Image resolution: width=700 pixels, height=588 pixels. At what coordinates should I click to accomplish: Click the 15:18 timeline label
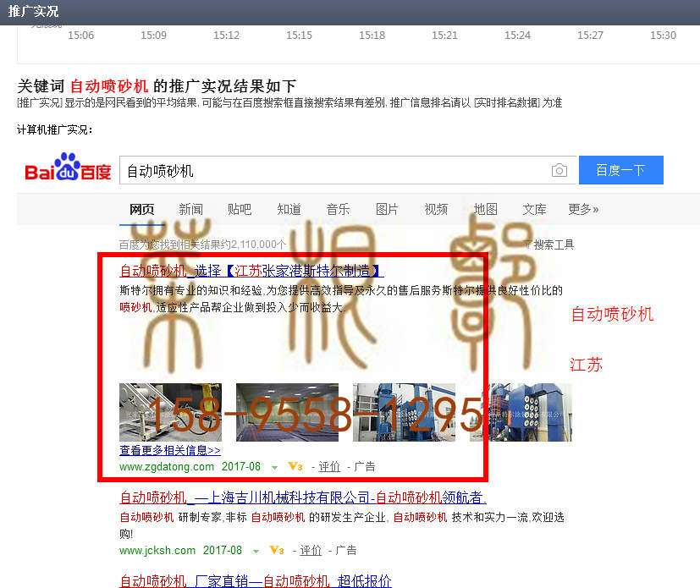coord(372,36)
